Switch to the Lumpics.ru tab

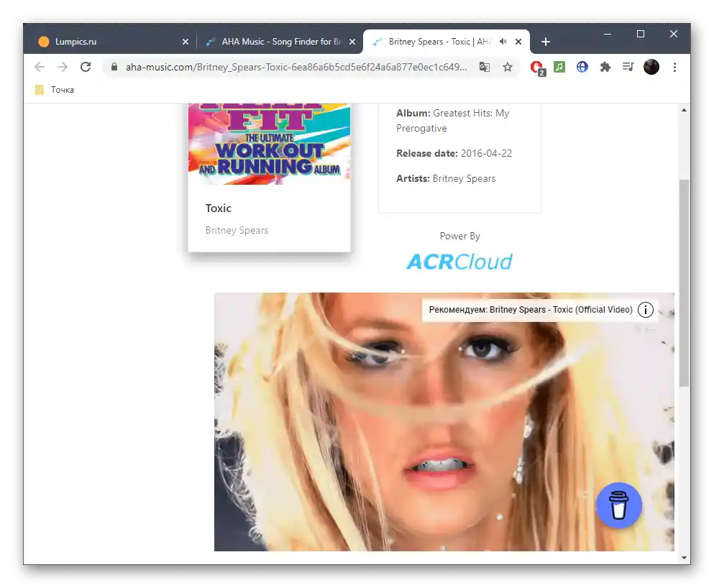coord(109,42)
